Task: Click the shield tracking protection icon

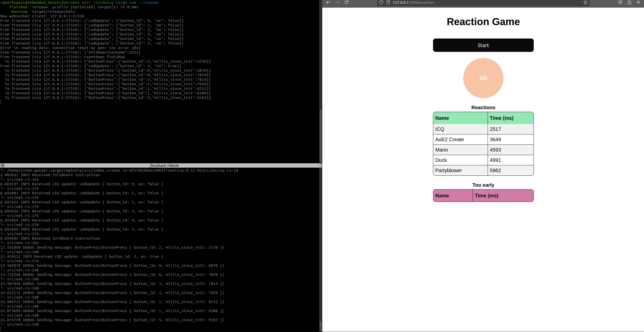Action: pyautogui.click(x=381, y=3)
